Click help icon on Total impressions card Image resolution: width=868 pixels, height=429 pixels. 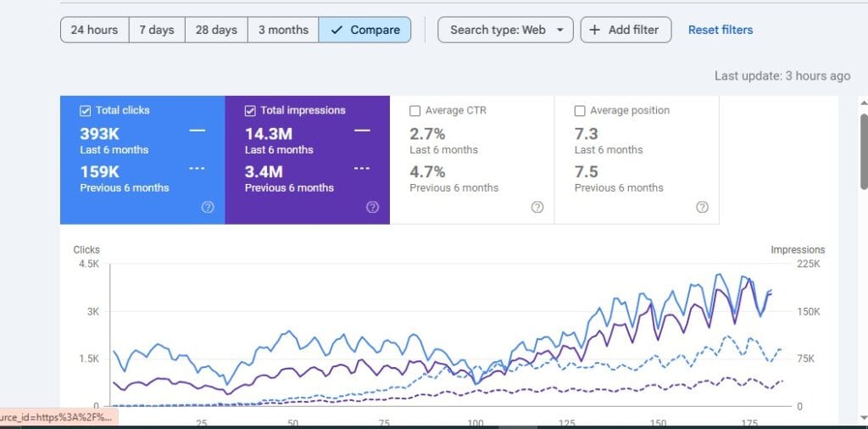[x=373, y=207]
